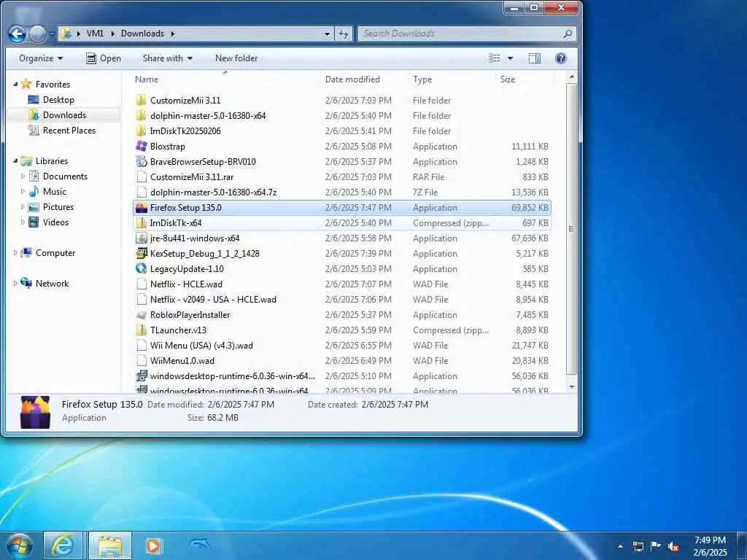Open the view options dropdown arrow
The height and width of the screenshot is (560, 747).
pos(510,58)
